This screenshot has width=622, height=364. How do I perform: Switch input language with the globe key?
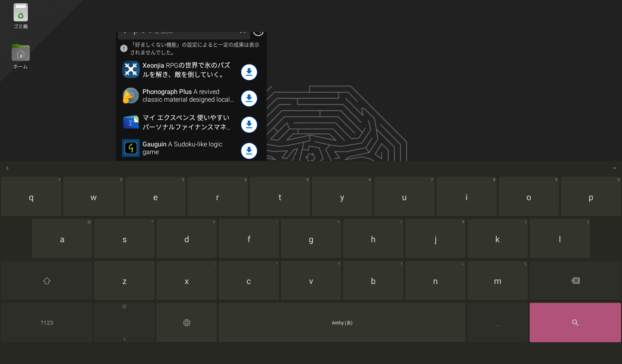pyautogui.click(x=187, y=323)
